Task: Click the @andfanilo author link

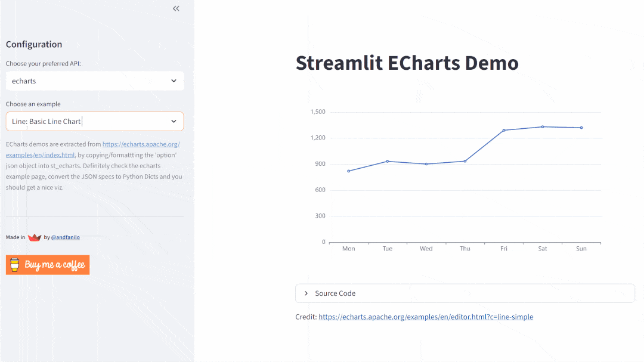Action: pyautogui.click(x=64, y=237)
